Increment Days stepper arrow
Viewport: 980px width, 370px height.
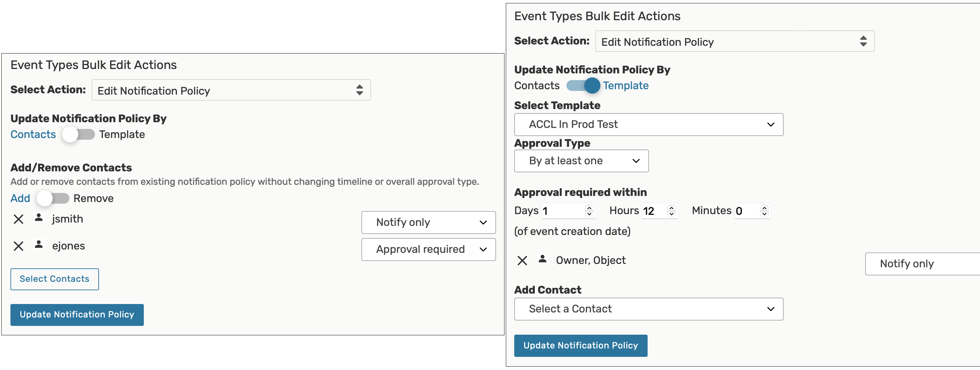point(589,208)
